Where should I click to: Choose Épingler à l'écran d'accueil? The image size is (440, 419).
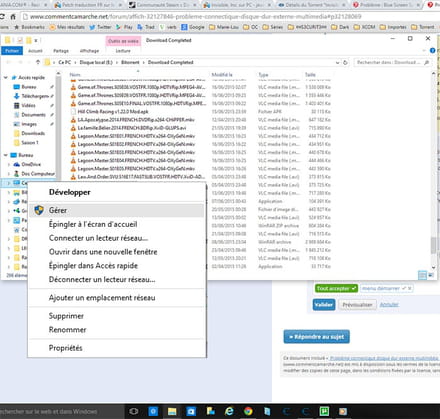tap(116, 224)
